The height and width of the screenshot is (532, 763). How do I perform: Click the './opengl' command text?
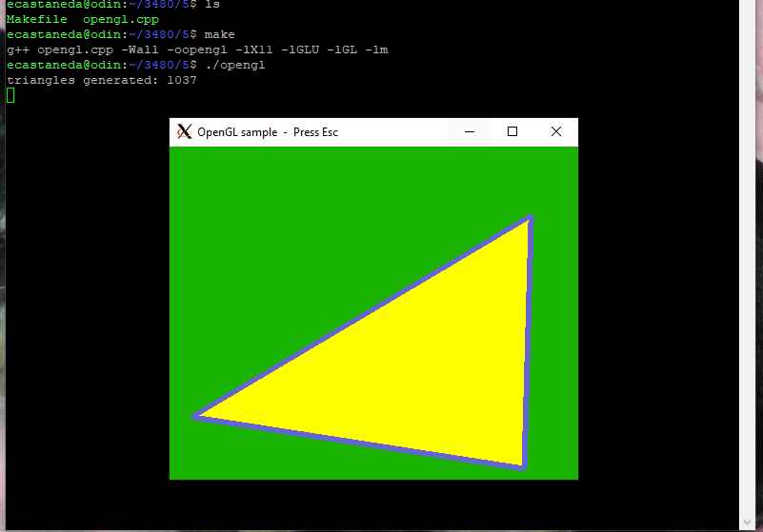pyautogui.click(x=235, y=65)
